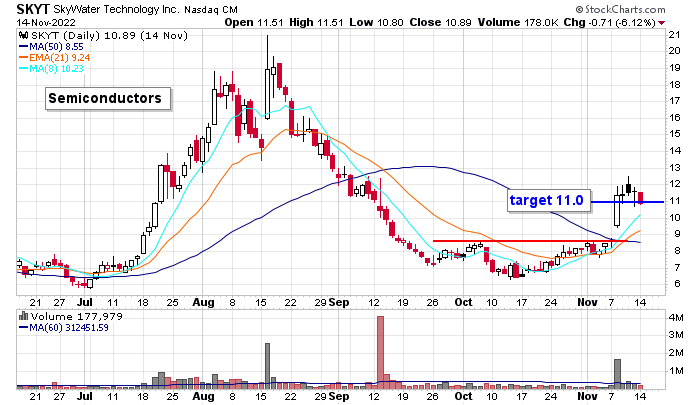Click the 'Nov' label on price chart axis
Image resolution: width=700 pixels, height=405 pixels.
(x=588, y=302)
